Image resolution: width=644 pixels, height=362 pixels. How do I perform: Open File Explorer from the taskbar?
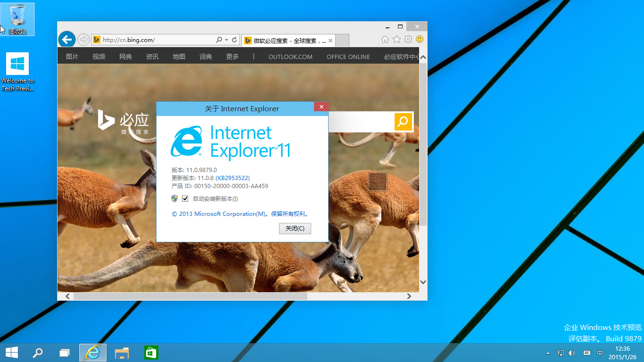click(x=122, y=353)
